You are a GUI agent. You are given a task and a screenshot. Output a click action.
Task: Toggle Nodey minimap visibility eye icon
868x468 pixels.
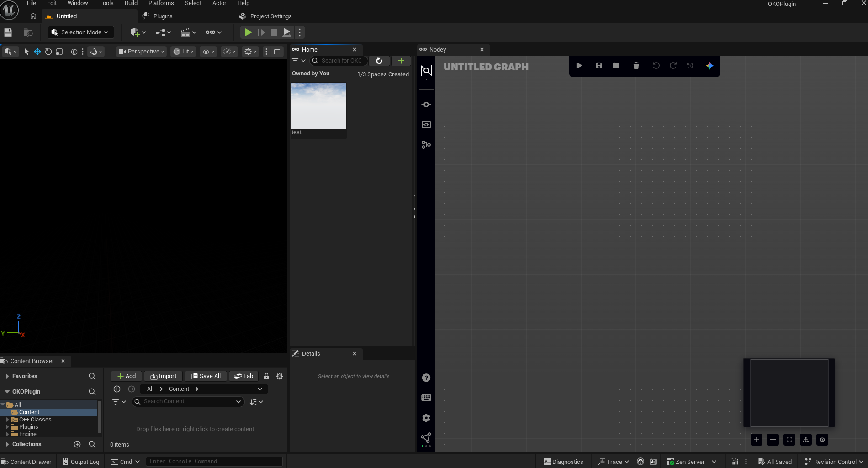coord(822,440)
